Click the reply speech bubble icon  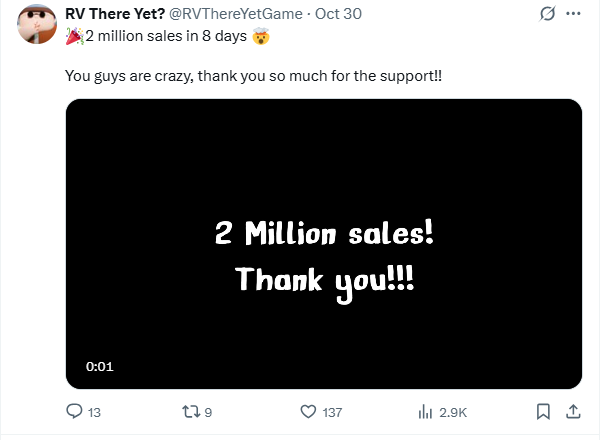click(74, 412)
